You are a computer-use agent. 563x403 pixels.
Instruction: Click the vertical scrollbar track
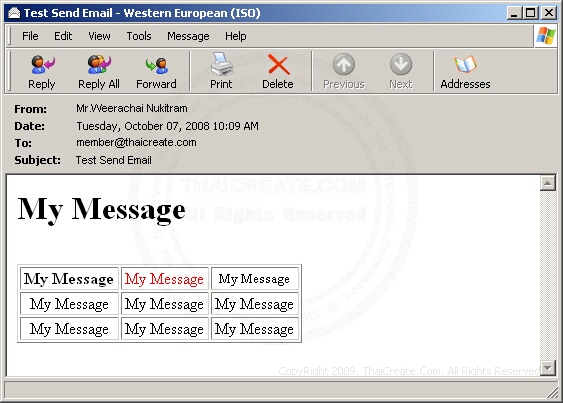[x=548, y=275]
